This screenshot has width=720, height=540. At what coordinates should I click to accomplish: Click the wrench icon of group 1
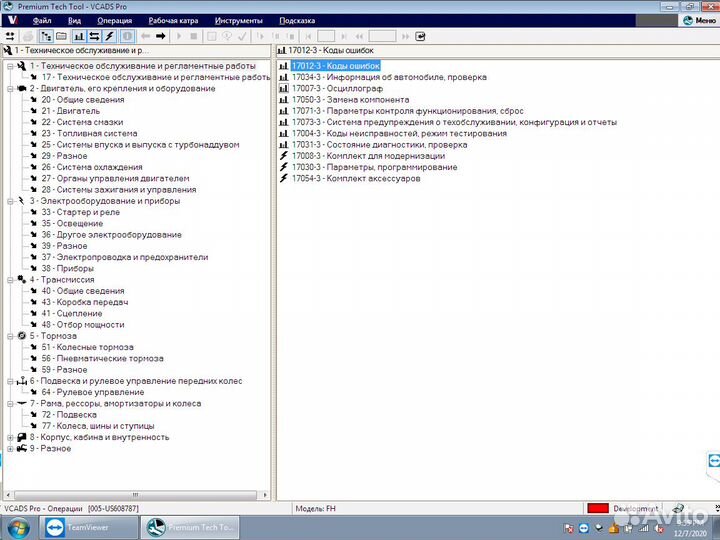pos(21,66)
